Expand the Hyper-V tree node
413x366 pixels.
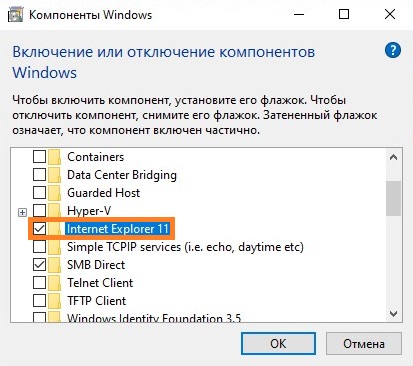(x=22, y=212)
